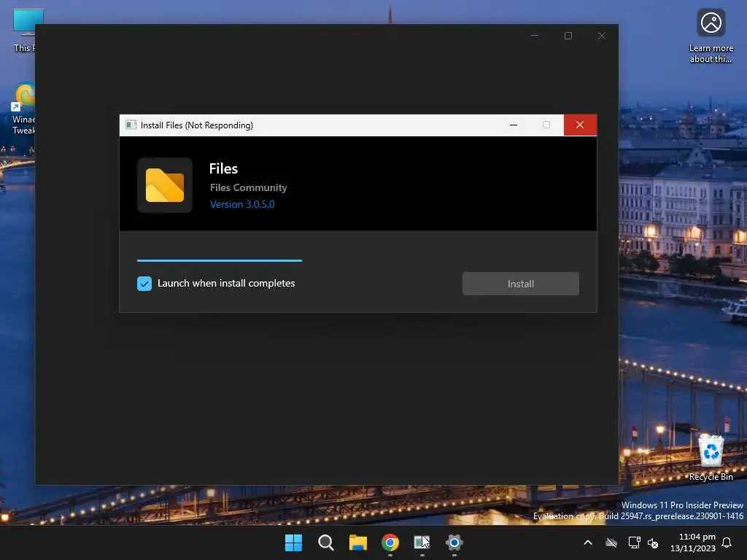Click the Files app folder logo
The width and height of the screenshot is (747, 560).
(165, 185)
